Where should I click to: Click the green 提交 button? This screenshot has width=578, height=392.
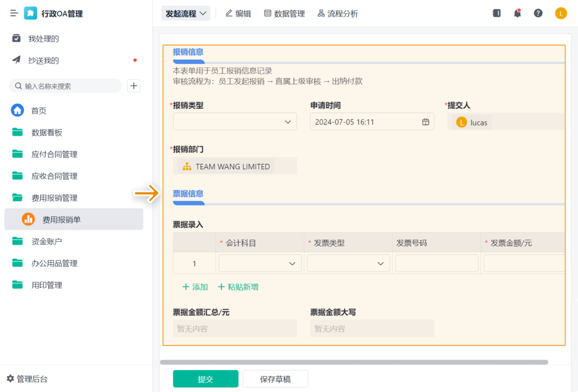click(x=206, y=379)
